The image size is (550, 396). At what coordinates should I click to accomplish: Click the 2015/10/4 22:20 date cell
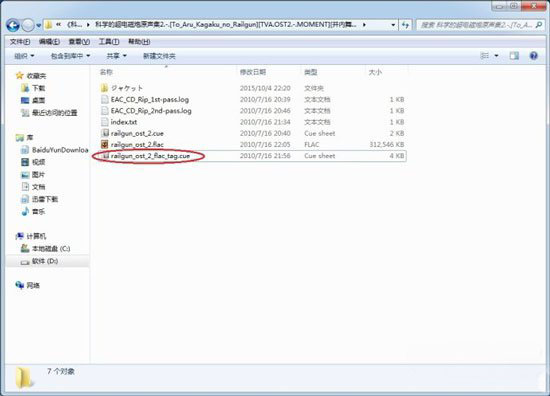[265, 88]
